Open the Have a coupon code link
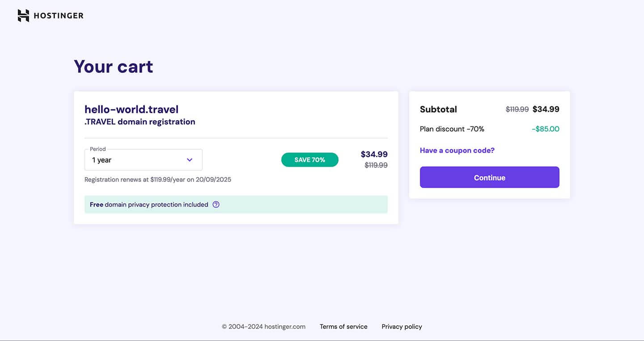This screenshot has height=341, width=644. (457, 151)
